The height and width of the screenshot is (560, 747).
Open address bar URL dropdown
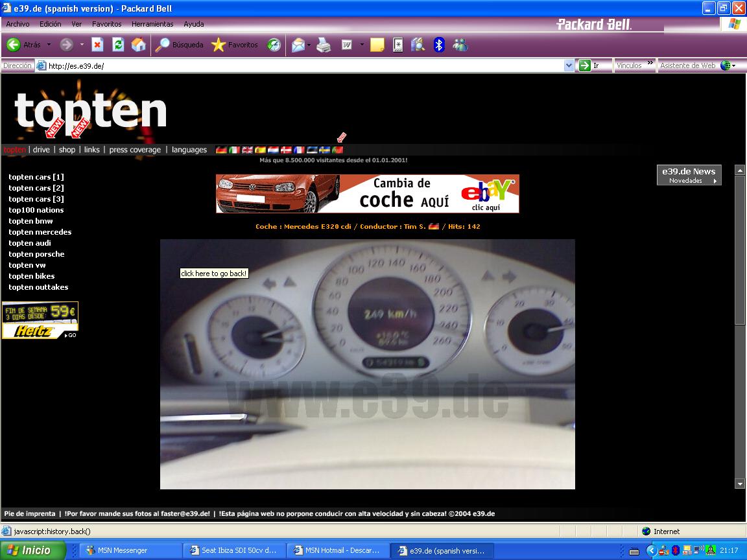point(569,65)
